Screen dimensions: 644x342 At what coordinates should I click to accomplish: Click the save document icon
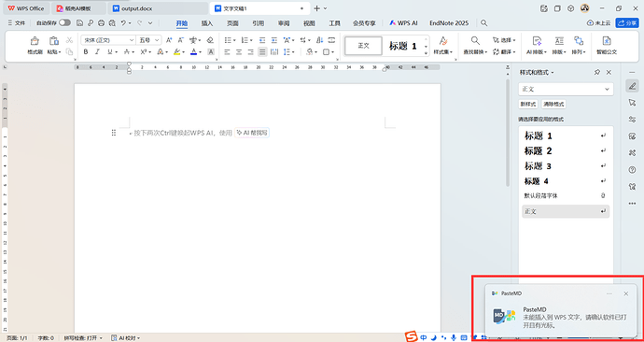click(80, 23)
